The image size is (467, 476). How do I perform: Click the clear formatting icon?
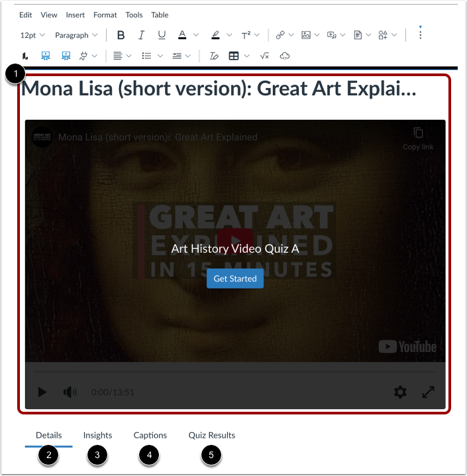[214, 56]
